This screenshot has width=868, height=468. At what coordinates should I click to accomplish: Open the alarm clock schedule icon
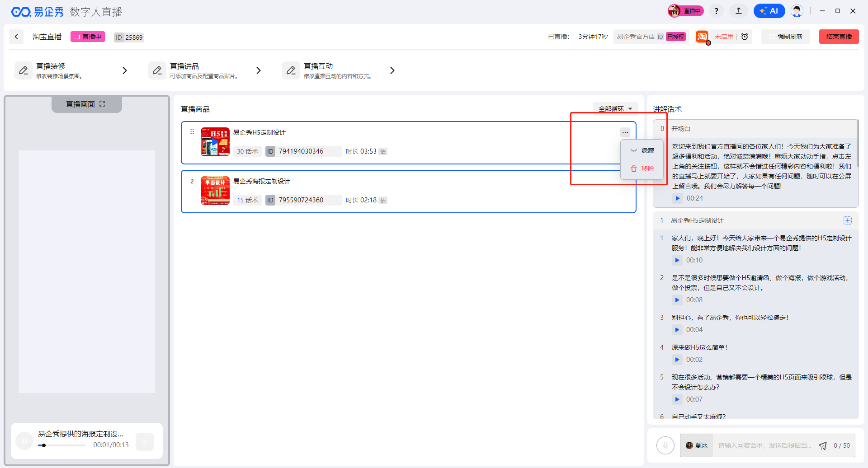point(745,37)
